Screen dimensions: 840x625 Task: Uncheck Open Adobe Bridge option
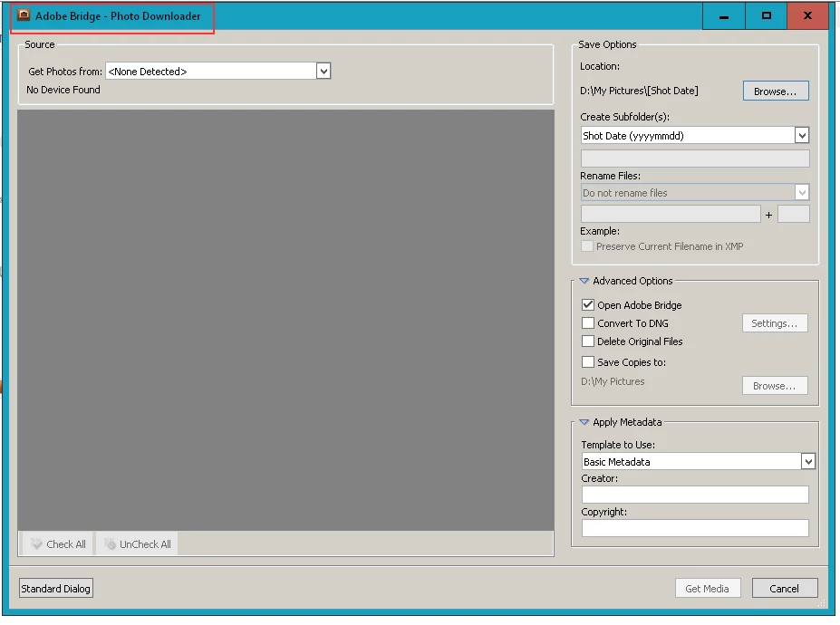coord(588,304)
